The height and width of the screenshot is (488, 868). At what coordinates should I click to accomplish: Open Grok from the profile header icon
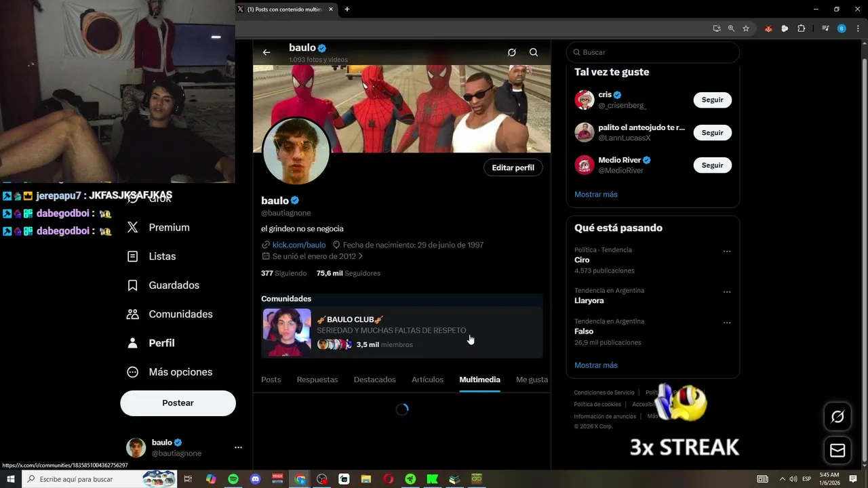(x=512, y=52)
